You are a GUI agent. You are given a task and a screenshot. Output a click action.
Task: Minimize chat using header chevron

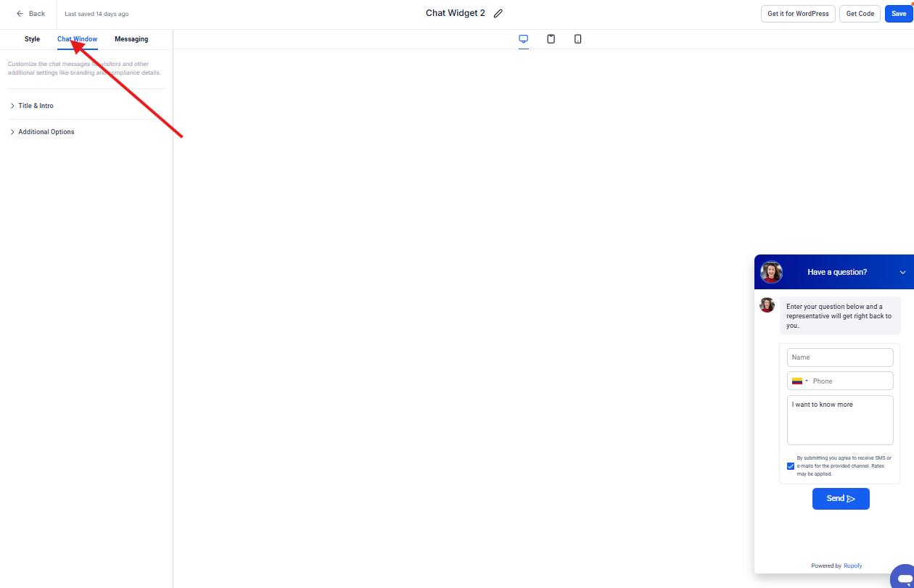coord(902,273)
